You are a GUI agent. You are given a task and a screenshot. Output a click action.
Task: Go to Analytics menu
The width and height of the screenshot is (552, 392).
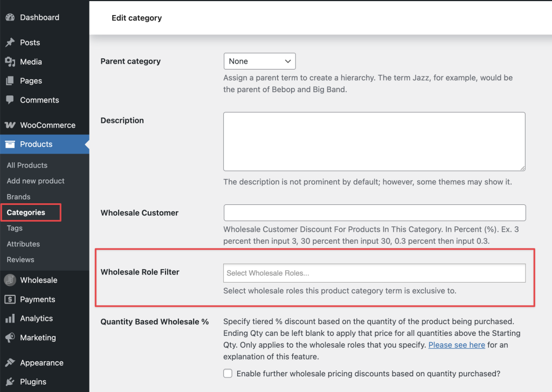coord(45,318)
